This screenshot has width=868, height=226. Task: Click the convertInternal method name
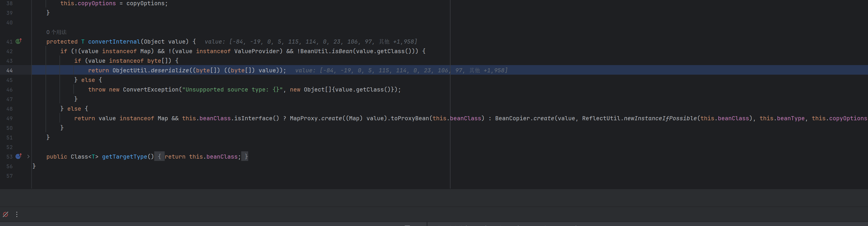pyautogui.click(x=114, y=42)
